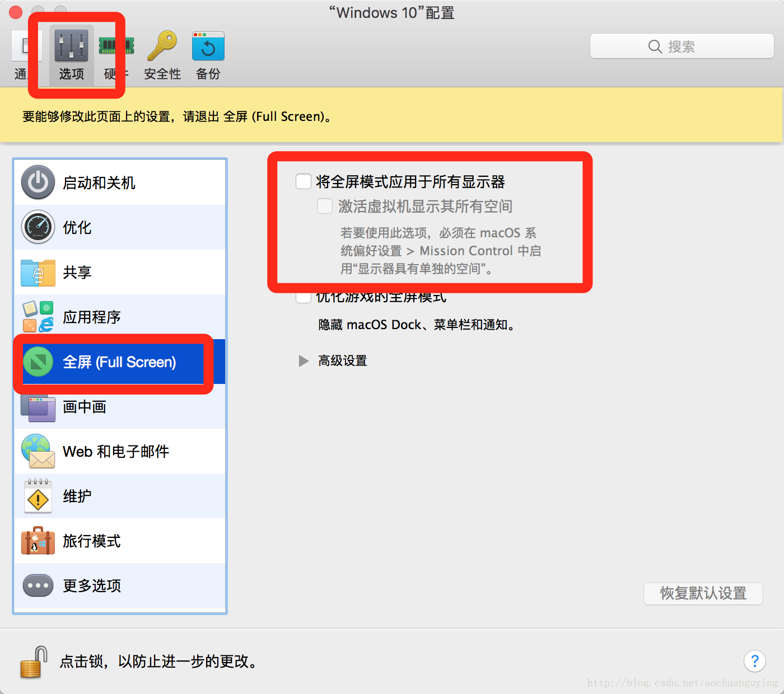This screenshot has height=694, width=784.
Task: Select 优化 gauge icon
Action: click(x=38, y=227)
